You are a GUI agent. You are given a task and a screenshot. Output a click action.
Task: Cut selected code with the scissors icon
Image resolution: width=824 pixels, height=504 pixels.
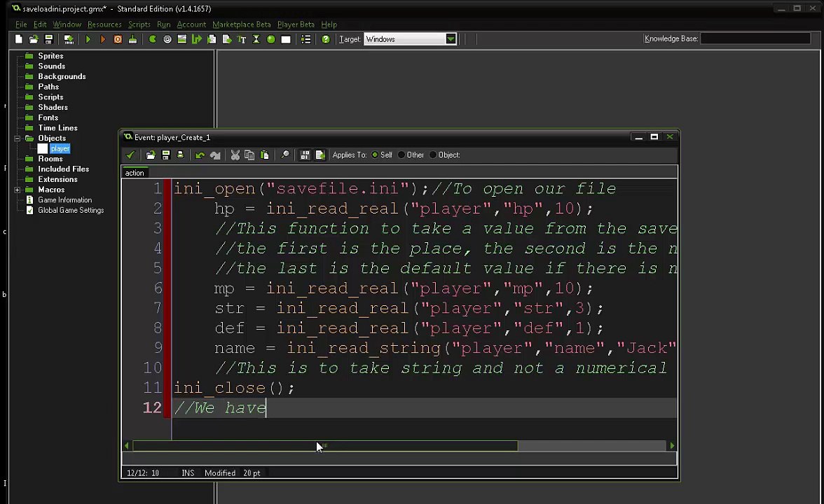(235, 155)
